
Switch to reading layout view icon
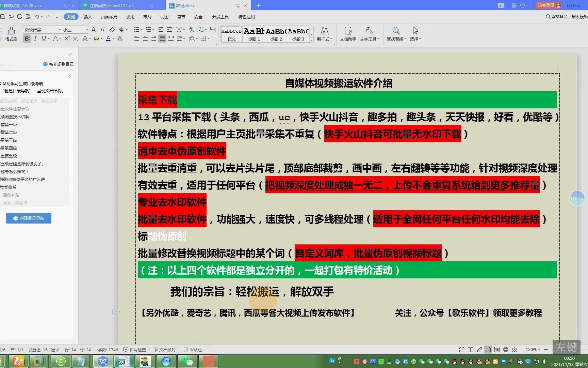[471, 350]
